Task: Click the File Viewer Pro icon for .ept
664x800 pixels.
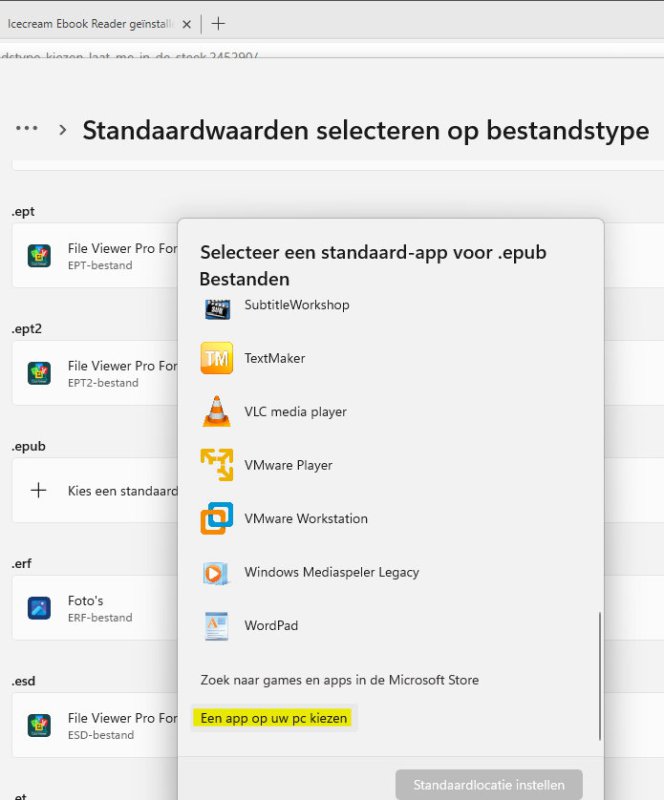Action: [x=38, y=255]
